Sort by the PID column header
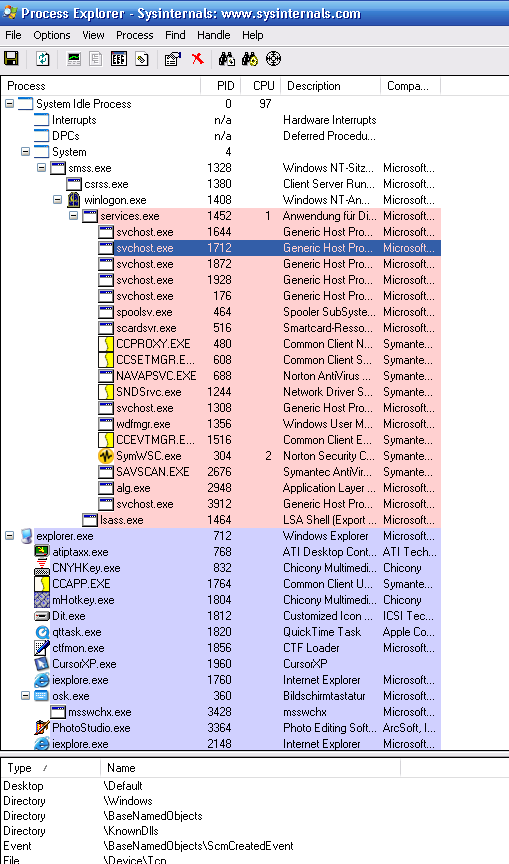This screenshot has height=864, width=509. [221, 86]
